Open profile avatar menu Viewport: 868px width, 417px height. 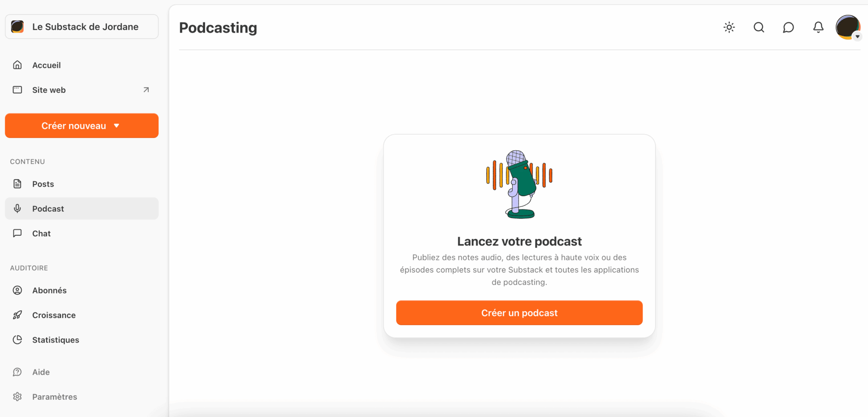click(x=848, y=28)
